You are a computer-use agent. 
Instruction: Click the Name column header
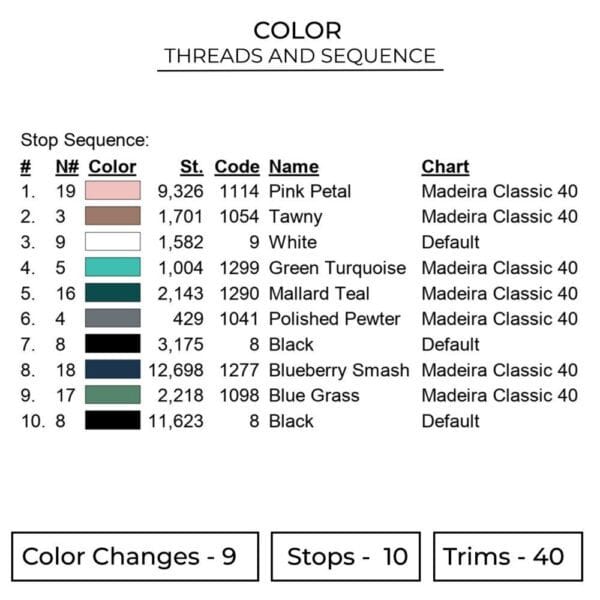pyautogui.click(x=293, y=167)
